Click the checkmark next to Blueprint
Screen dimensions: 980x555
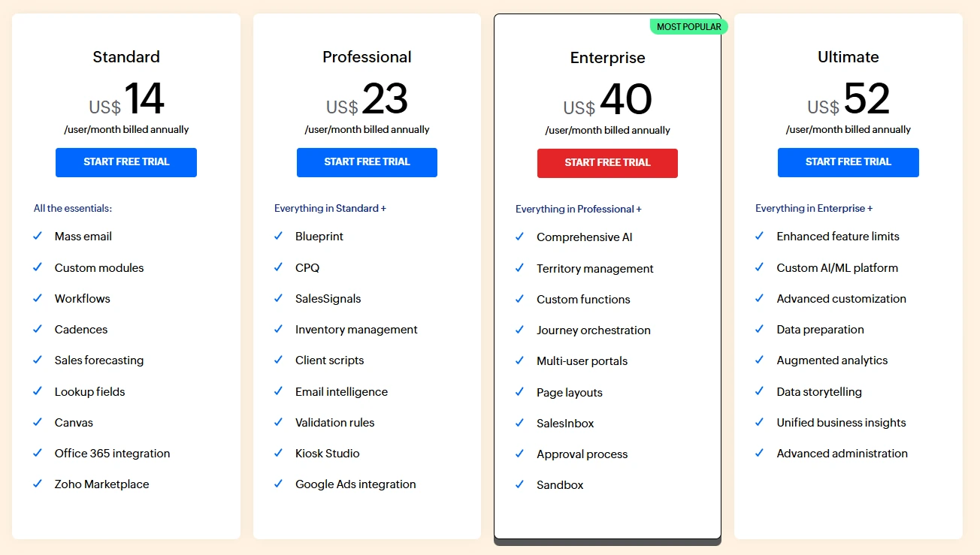pyautogui.click(x=279, y=237)
